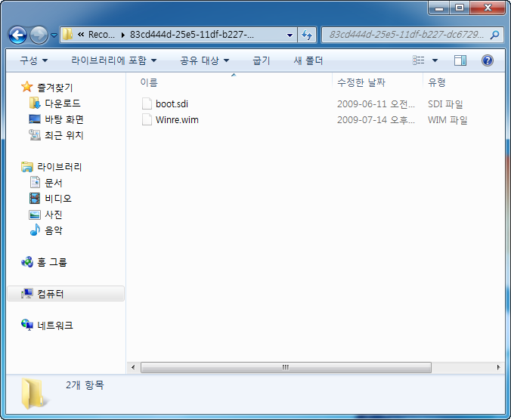Open the 공유 대상 menu

(205, 60)
